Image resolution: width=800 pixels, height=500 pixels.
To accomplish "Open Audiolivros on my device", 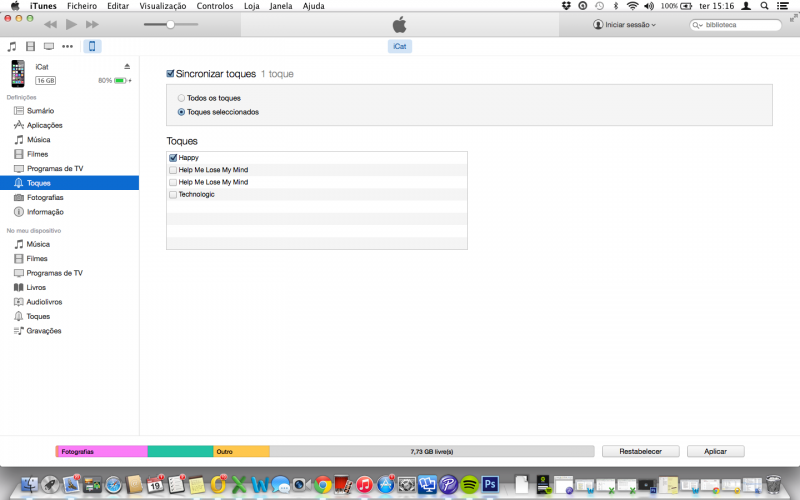I will point(44,302).
